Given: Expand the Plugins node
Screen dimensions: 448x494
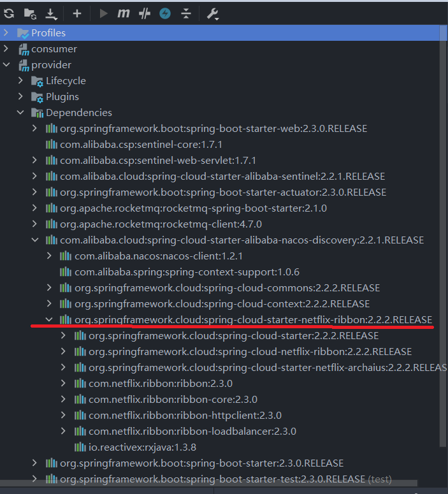Looking at the screenshot, I should click(20, 96).
